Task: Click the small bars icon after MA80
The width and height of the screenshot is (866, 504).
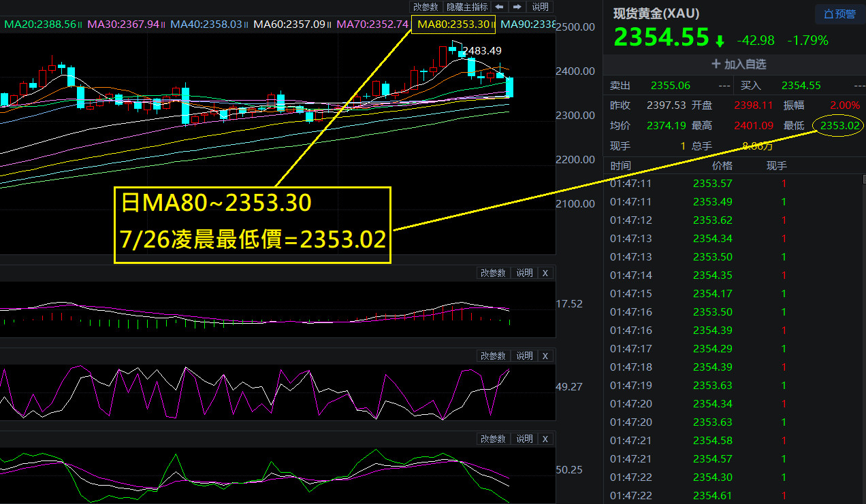Action: point(493,24)
